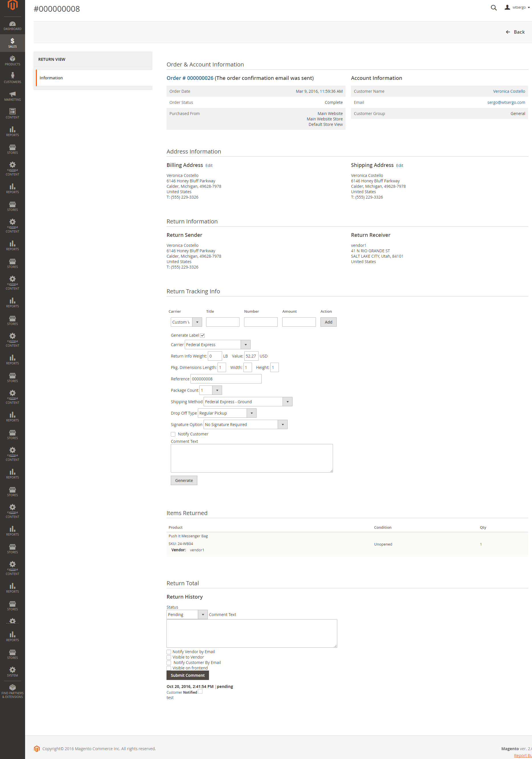Click the Back arrow button

(515, 32)
